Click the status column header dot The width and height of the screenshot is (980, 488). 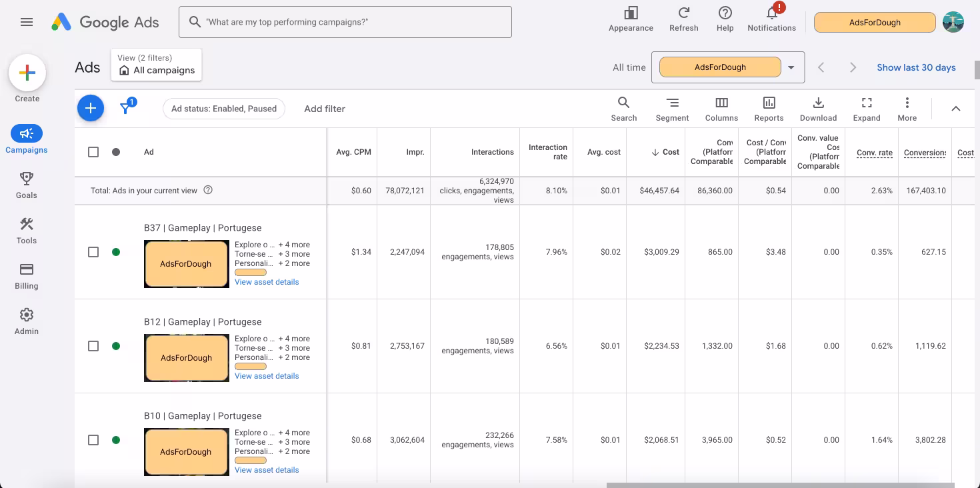(x=116, y=152)
